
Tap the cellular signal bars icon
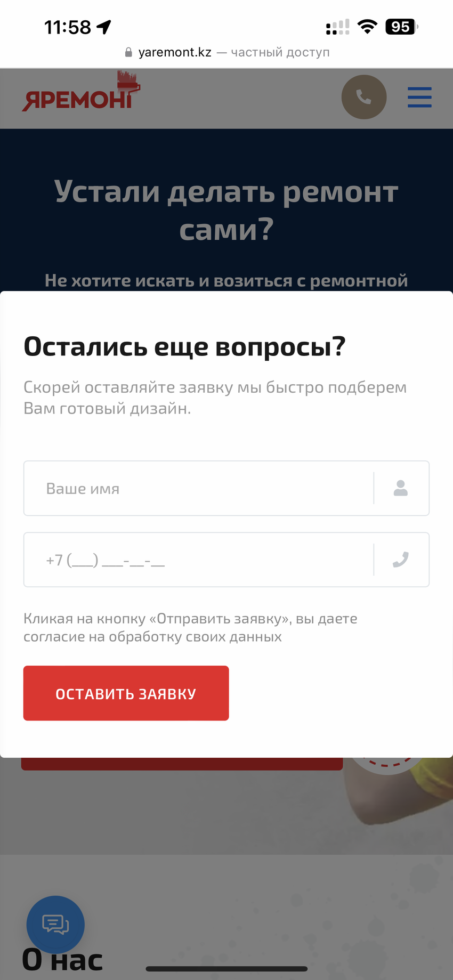coord(337,27)
